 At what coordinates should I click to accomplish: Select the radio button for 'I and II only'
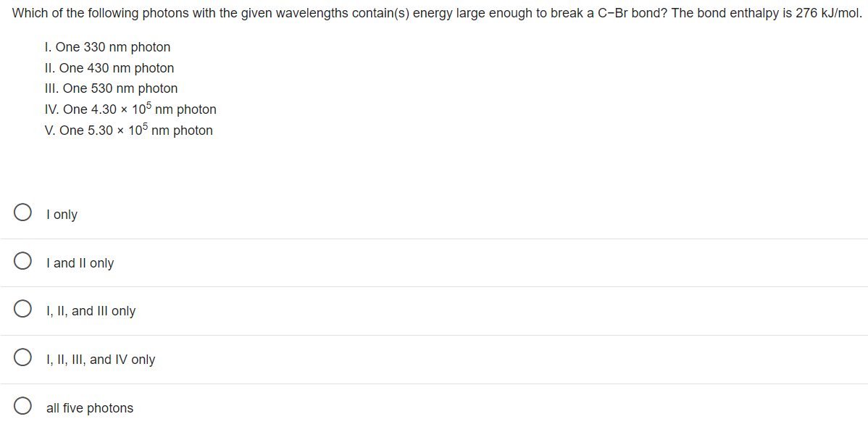pos(22,260)
